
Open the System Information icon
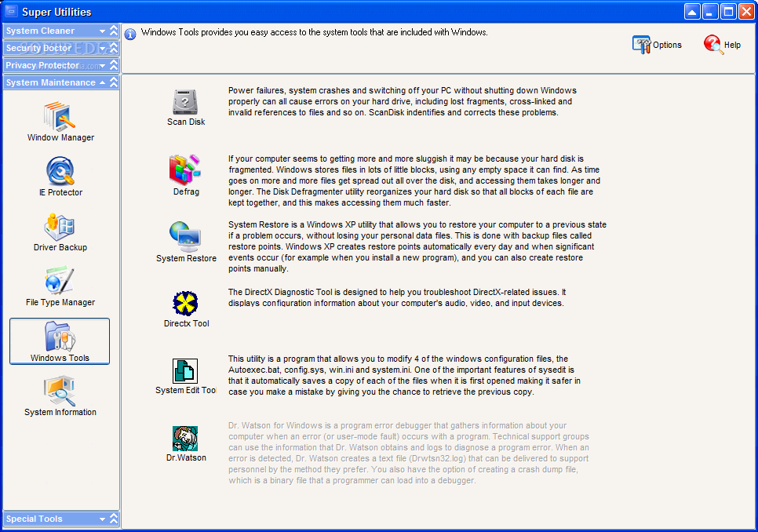point(60,391)
